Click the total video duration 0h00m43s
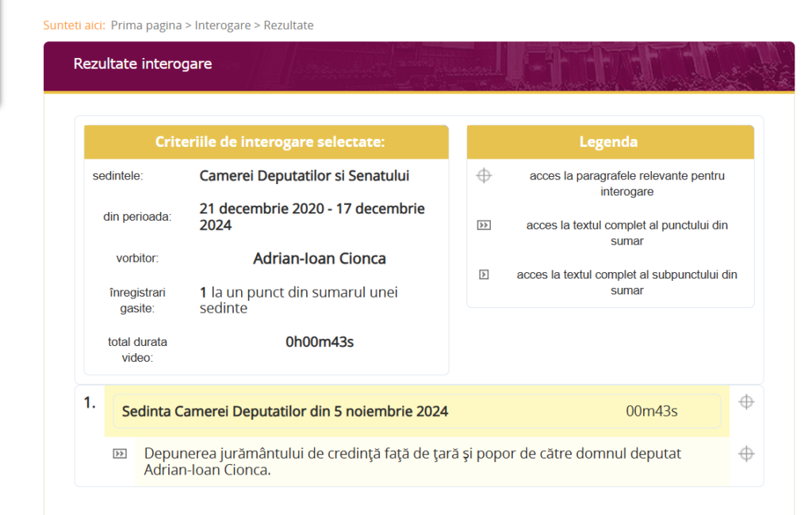Screen dimensions: 812x515 pos(320,342)
